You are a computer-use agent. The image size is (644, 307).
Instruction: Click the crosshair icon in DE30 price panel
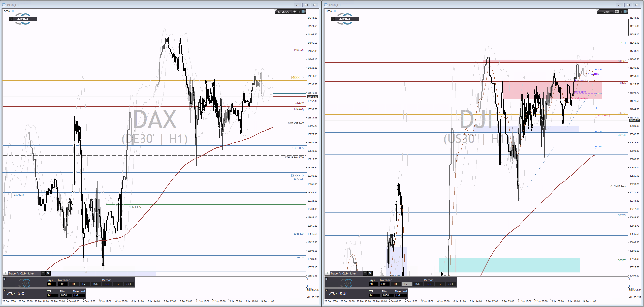tap(295, 12)
